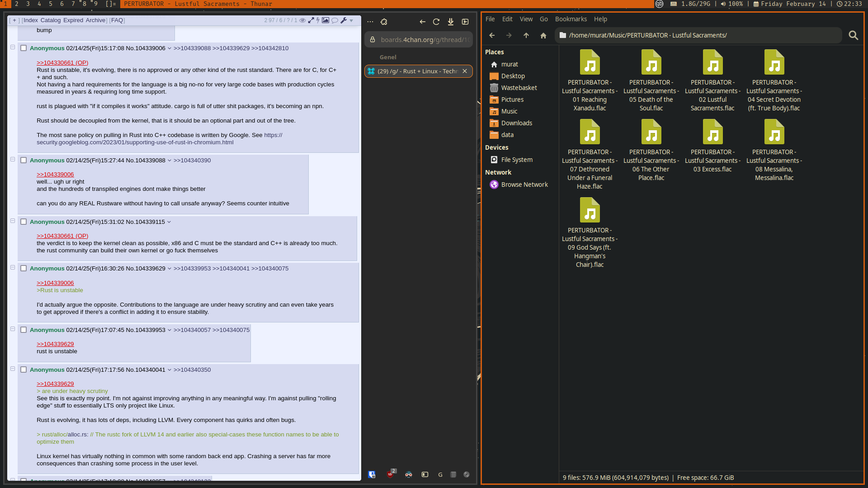Click the lock icon in the address bar
This screenshot has height=488, width=868.
pyautogui.click(x=373, y=40)
